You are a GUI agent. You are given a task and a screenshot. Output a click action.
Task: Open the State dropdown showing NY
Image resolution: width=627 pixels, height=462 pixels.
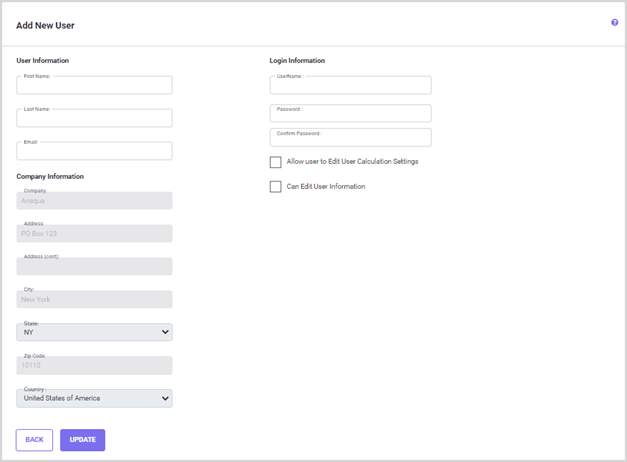pyautogui.click(x=94, y=332)
